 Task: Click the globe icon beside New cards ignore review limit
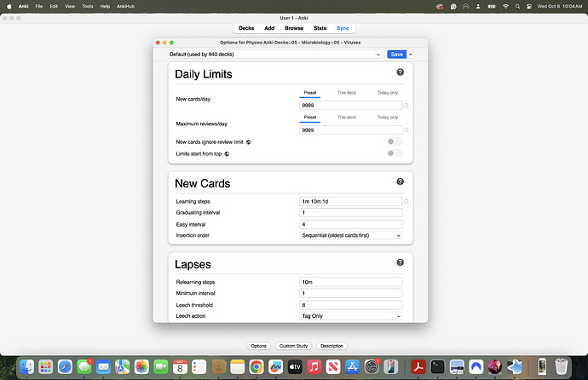(248, 142)
